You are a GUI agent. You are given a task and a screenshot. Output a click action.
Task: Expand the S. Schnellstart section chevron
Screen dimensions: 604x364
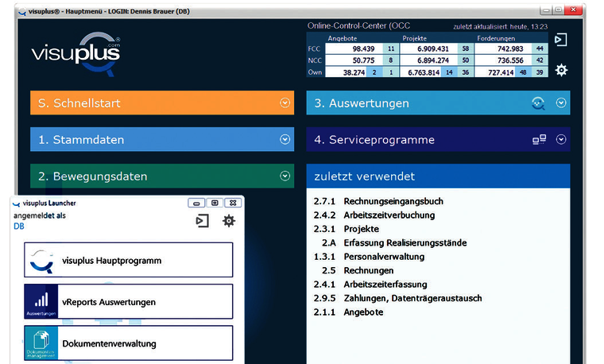click(285, 103)
